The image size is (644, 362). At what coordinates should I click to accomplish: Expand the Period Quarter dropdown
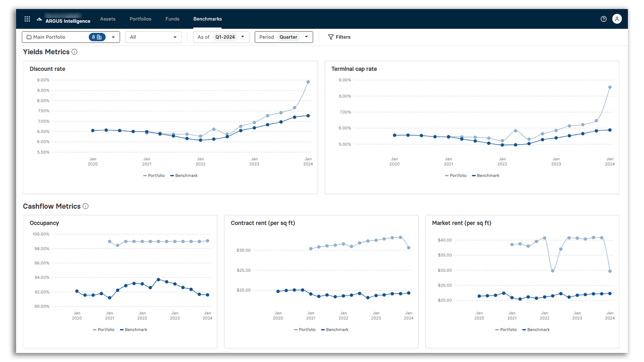(306, 37)
